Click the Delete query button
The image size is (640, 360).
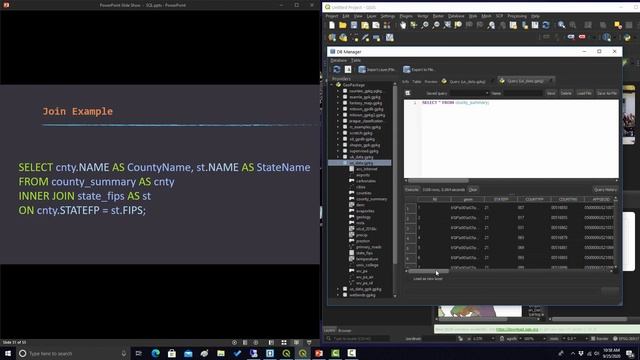pos(566,93)
